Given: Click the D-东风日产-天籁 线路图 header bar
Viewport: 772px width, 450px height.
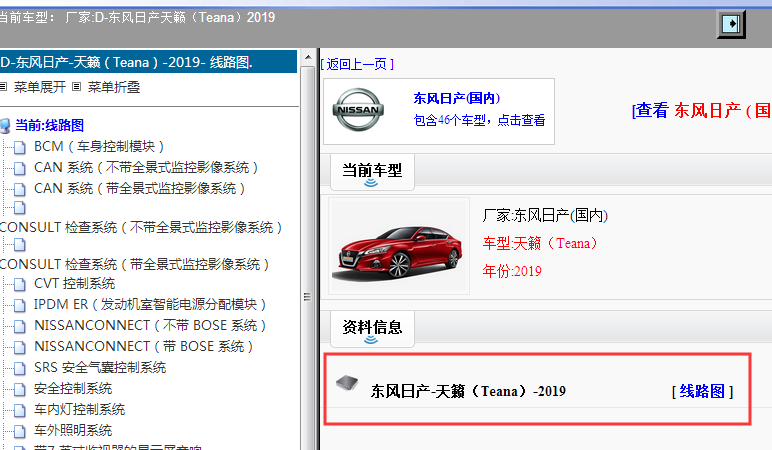Looking at the screenshot, I should click(148, 62).
